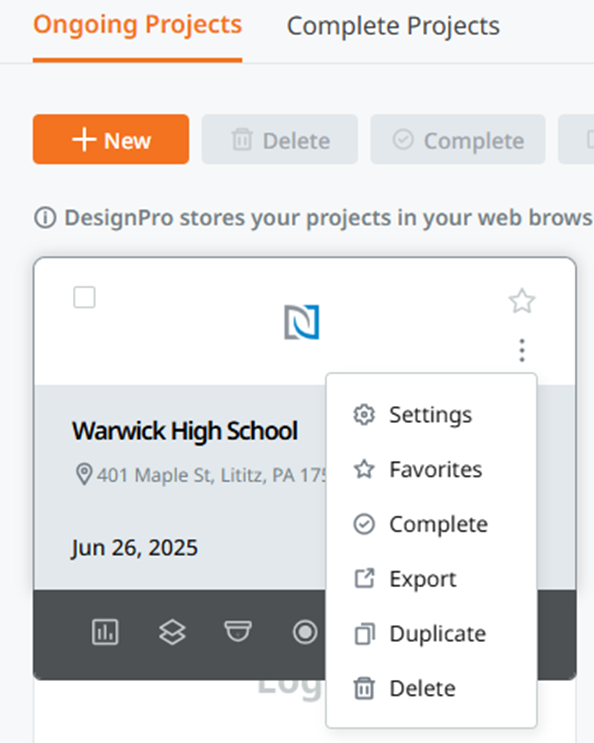Select the Warwick High School checkbox
Image resolution: width=594 pixels, height=743 pixels.
pyautogui.click(x=84, y=297)
